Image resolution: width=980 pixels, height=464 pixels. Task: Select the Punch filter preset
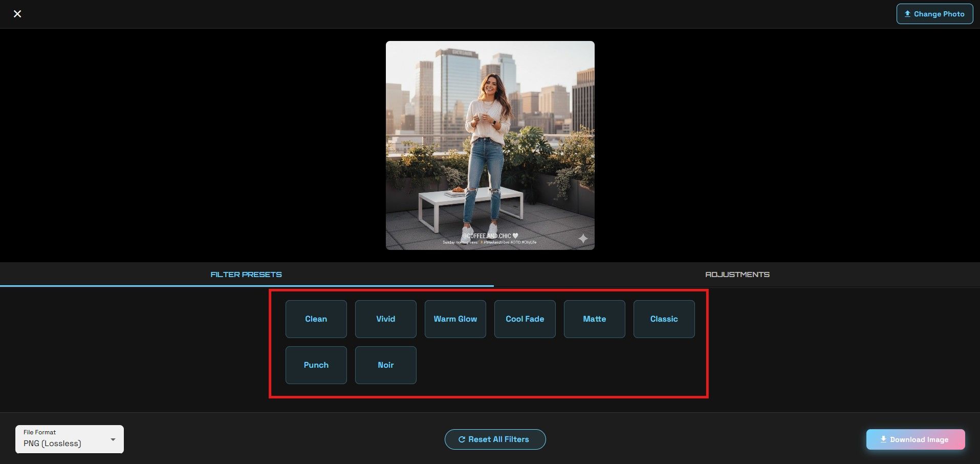point(316,365)
